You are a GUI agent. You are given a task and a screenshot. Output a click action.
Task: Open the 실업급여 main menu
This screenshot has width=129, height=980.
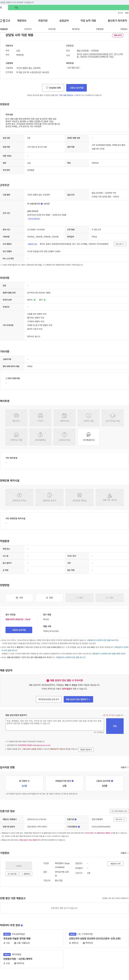coord(64,20)
